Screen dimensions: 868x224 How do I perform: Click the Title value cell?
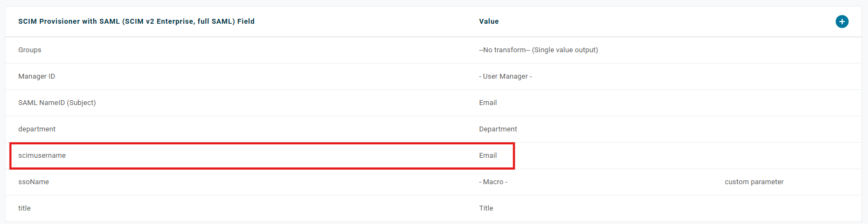pos(486,208)
